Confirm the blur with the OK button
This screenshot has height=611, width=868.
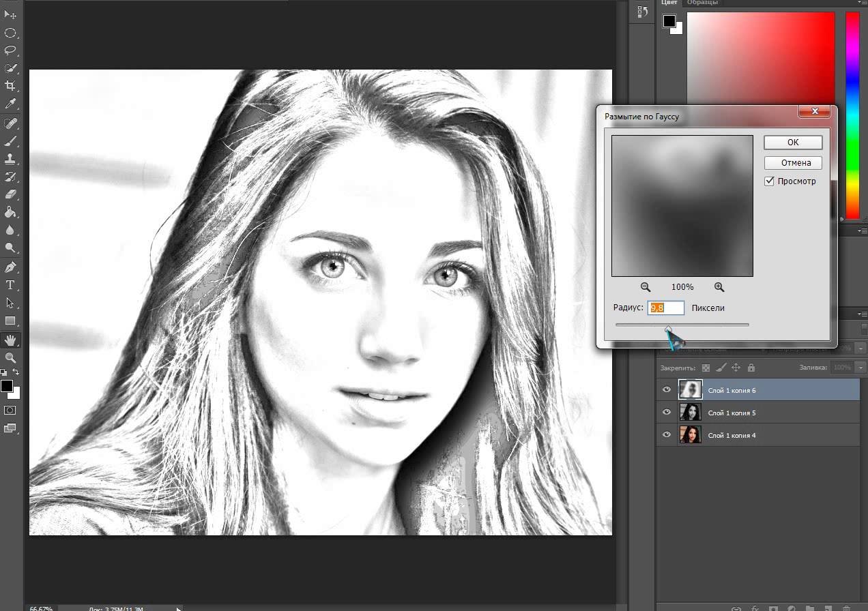pos(793,143)
